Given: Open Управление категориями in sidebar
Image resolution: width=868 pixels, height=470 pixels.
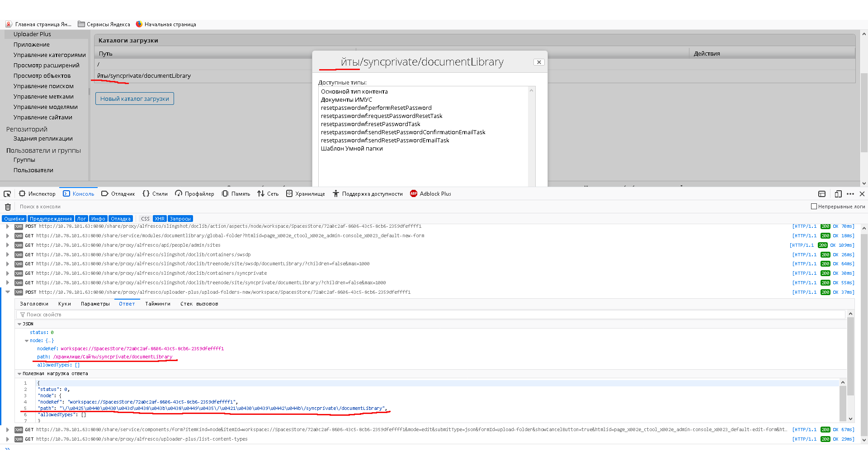Looking at the screenshot, I should (x=50, y=55).
